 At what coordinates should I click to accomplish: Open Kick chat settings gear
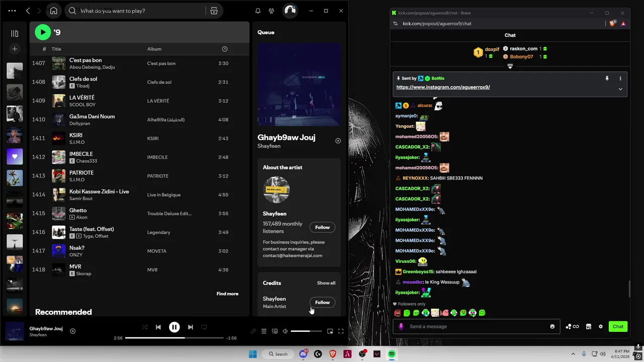click(600, 326)
